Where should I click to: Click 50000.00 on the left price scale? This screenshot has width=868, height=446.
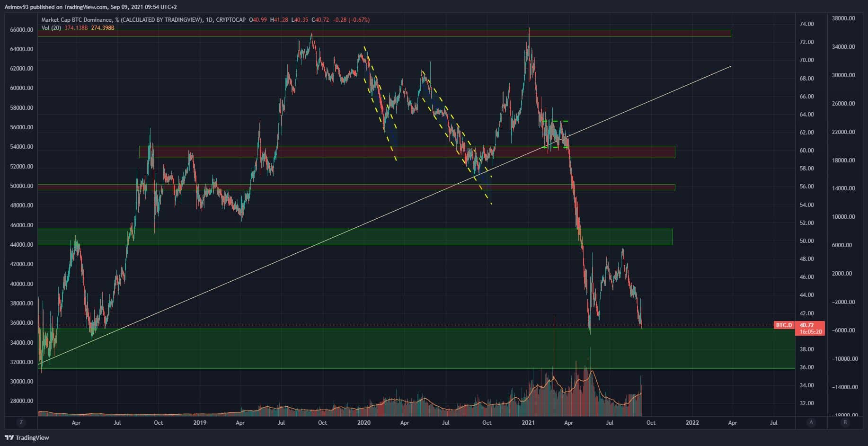[22, 186]
